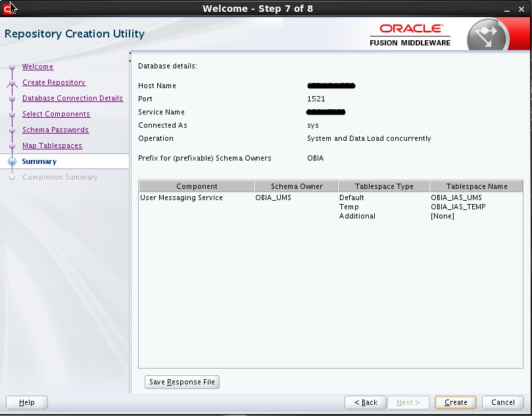Image resolution: width=532 pixels, height=416 pixels.
Task: Go back with the Back button
Action: (x=366, y=402)
